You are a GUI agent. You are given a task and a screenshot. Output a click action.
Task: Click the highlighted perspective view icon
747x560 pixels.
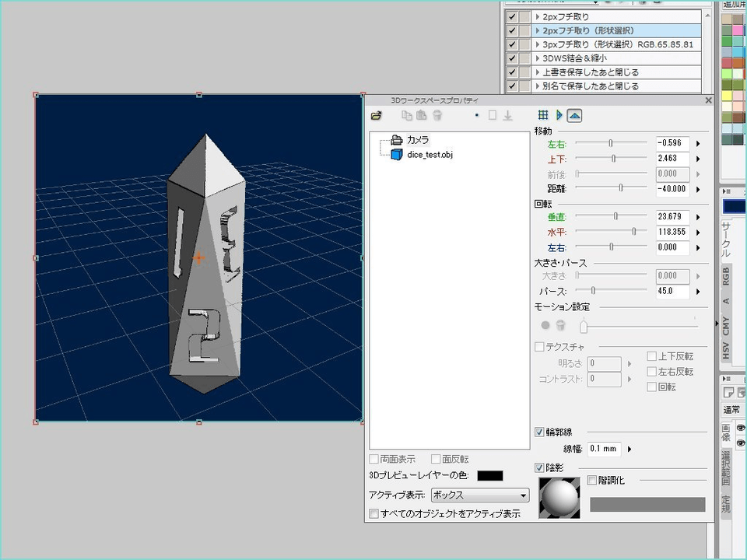click(574, 116)
